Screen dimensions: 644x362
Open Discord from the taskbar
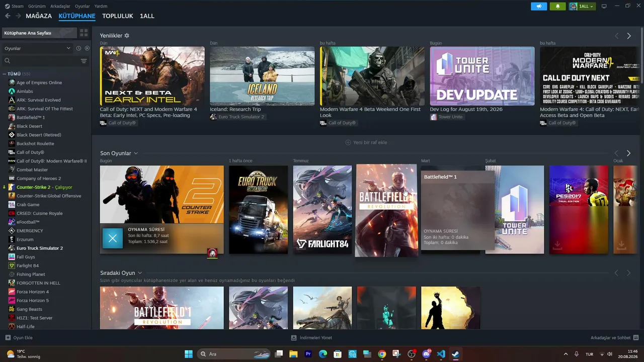(427, 354)
